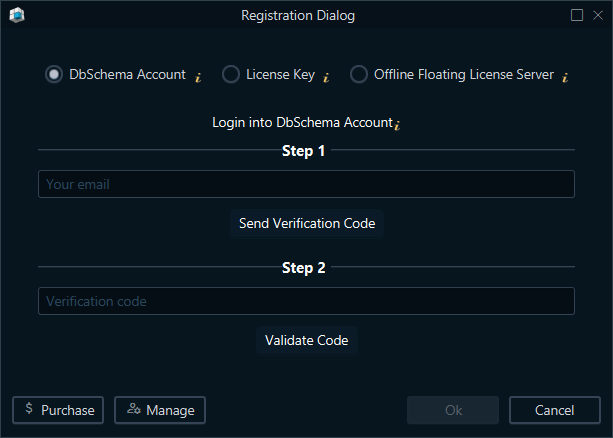
Task: Open the Purchase page button
Action: [58, 410]
